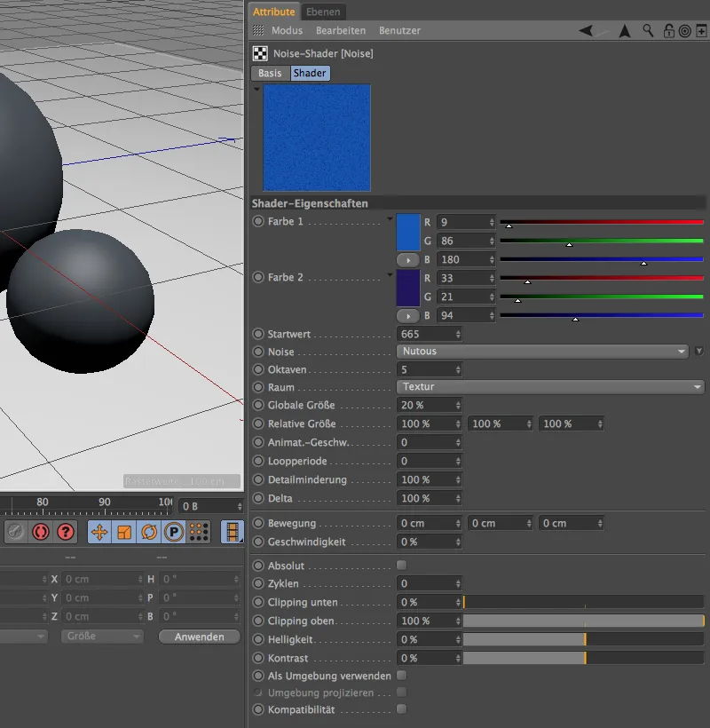Open new Attribute manager plus icon
710x728 pixels.
click(x=701, y=31)
